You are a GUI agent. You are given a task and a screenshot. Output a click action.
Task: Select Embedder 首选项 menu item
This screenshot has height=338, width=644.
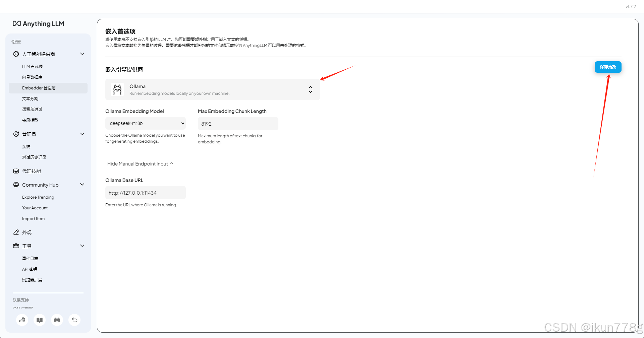48,88
